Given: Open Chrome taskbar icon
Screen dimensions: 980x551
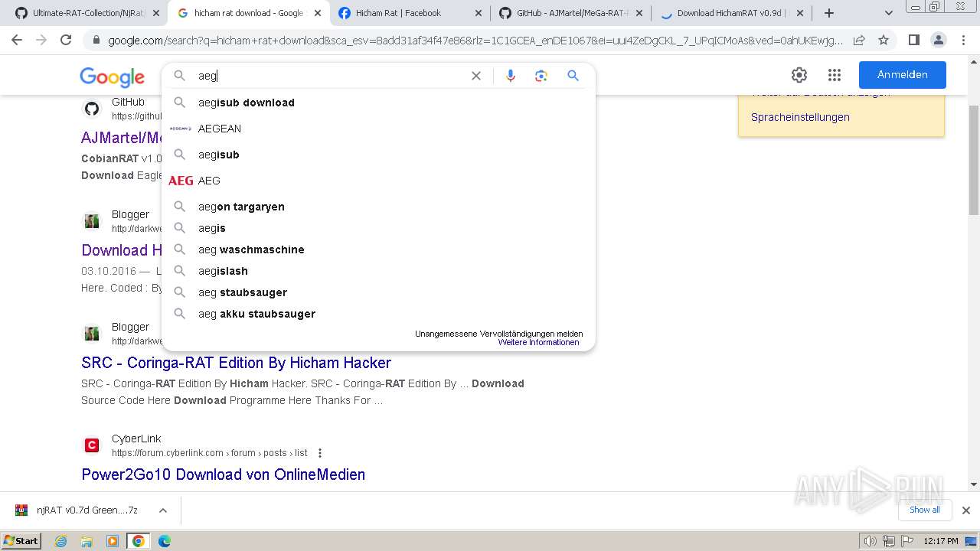Looking at the screenshot, I should [138, 541].
